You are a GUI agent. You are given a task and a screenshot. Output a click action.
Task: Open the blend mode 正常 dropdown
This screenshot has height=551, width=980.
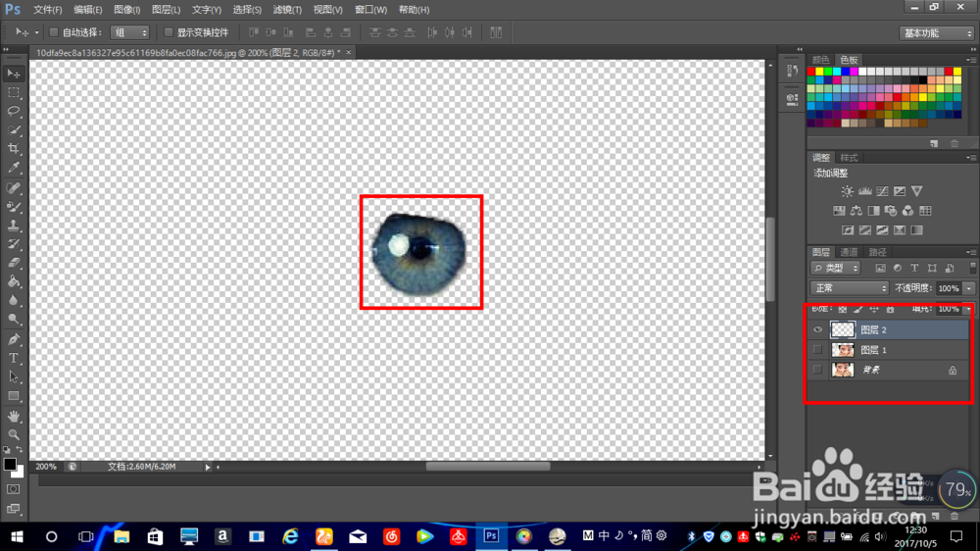[x=850, y=288]
